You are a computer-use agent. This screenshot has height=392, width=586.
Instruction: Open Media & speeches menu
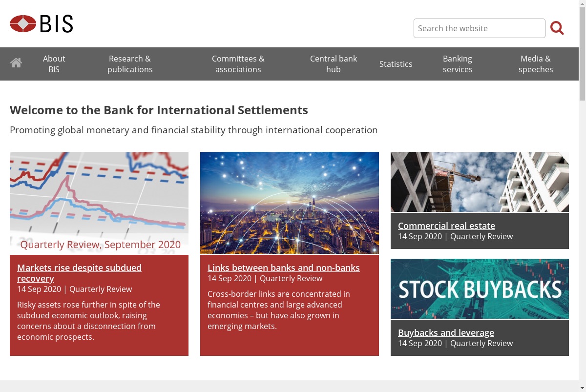click(536, 64)
